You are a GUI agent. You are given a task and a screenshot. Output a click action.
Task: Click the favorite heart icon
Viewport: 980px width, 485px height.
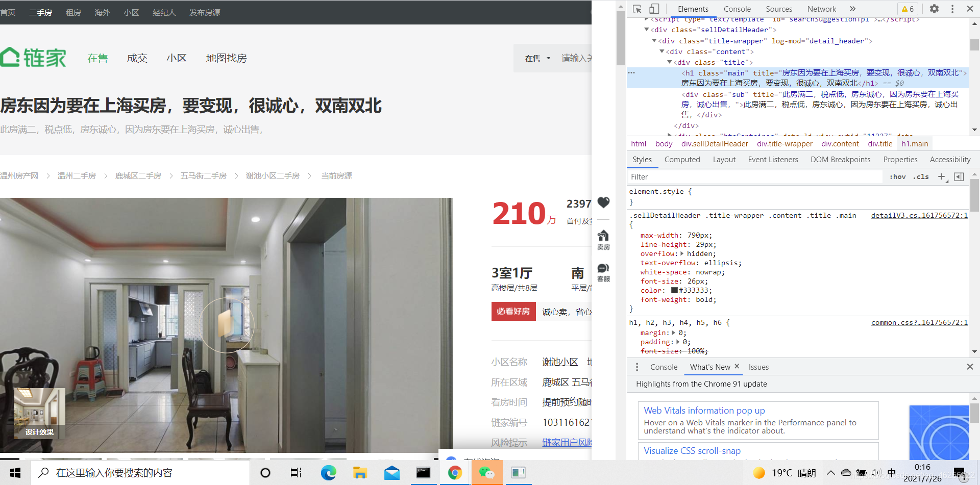pos(603,202)
